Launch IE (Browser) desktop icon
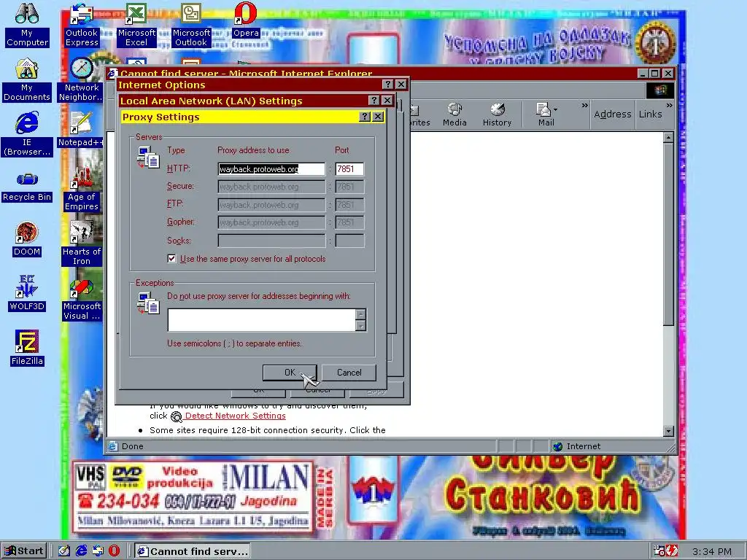Screen dimensions: 747x560 [27, 134]
